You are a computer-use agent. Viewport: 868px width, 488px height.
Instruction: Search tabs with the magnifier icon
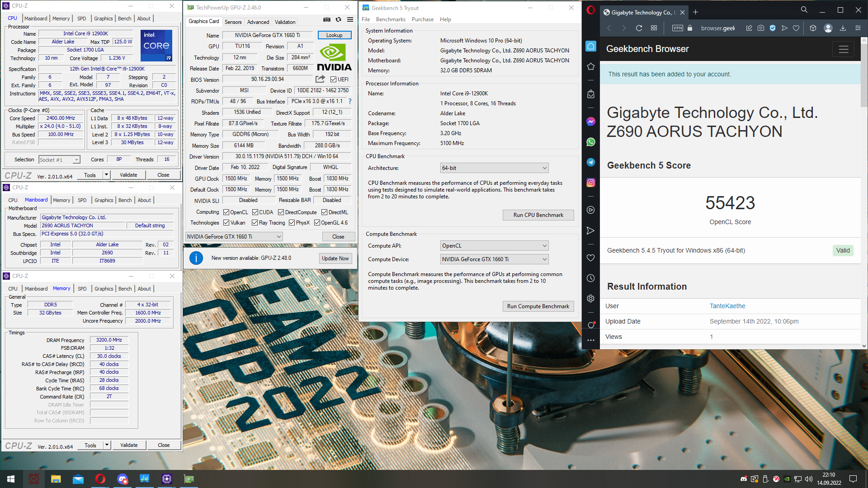[804, 9]
